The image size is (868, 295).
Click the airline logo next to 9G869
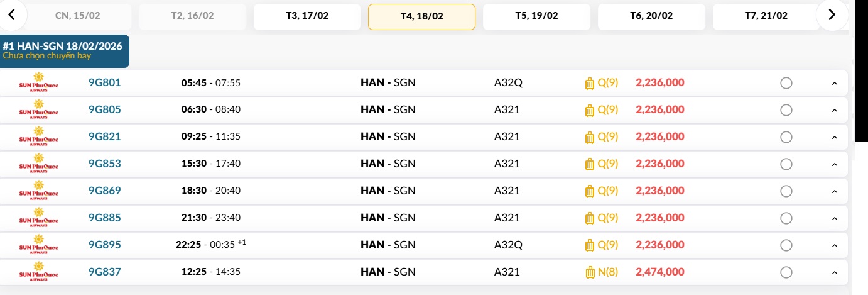tap(39, 191)
